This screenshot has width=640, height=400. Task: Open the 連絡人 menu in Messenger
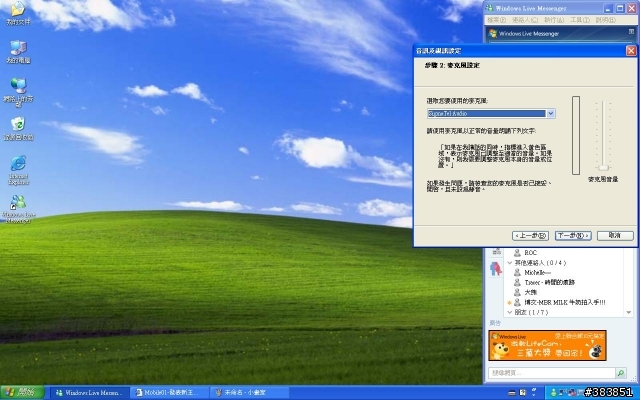(524, 20)
